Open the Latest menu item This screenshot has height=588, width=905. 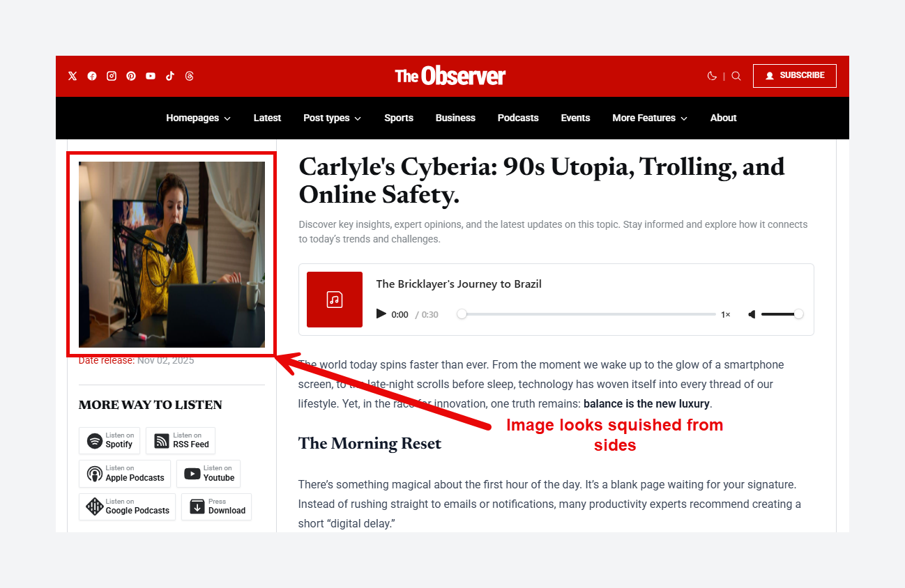(x=267, y=118)
